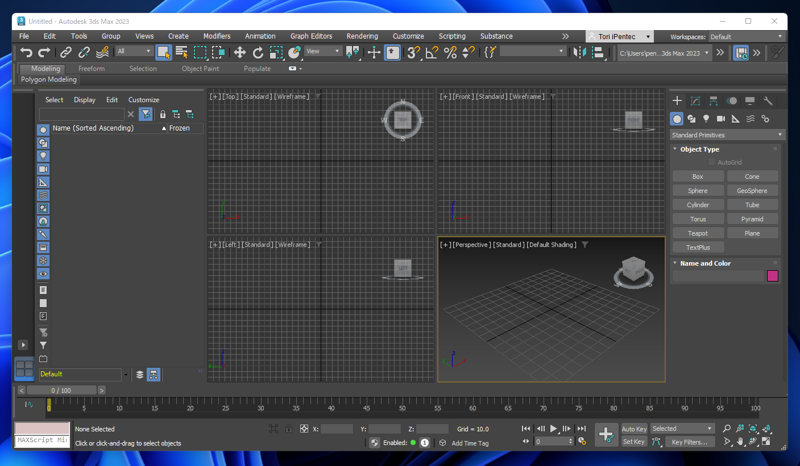Collapse the Object Type rollout

pos(699,149)
